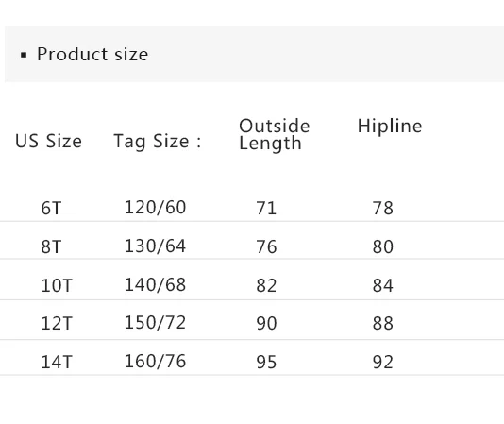Image resolution: width=504 pixels, height=424 pixels.
Task: Click the 160/76 tag size cell
Action: [x=155, y=362]
